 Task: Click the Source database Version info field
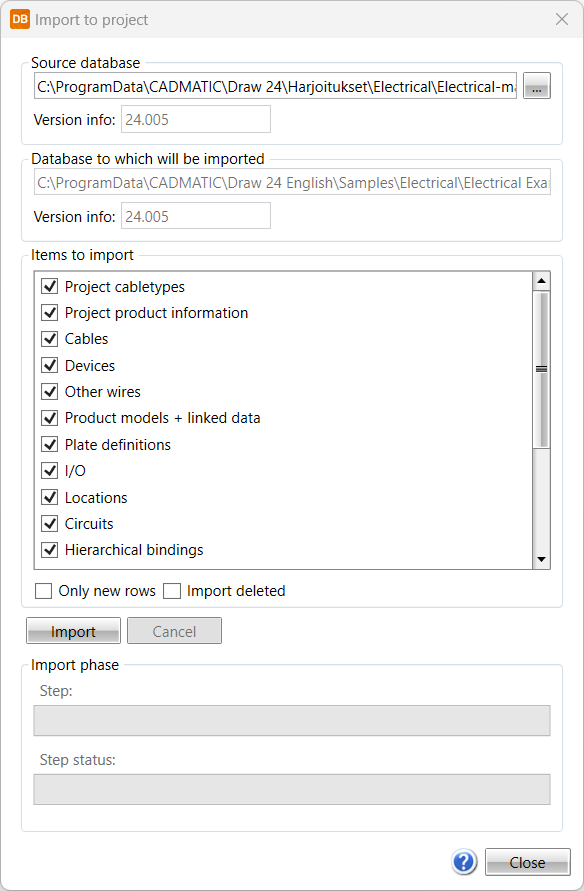195,119
